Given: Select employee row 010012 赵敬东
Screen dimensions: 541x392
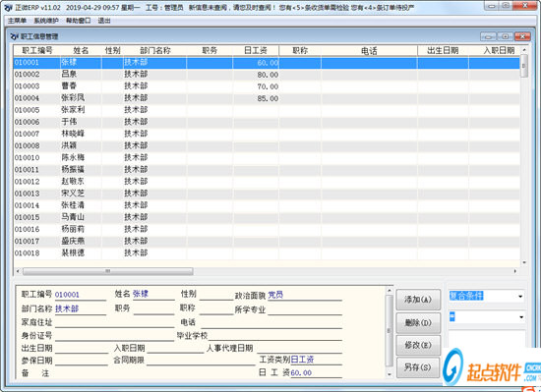Looking at the screenshot, I should [267, 182].
